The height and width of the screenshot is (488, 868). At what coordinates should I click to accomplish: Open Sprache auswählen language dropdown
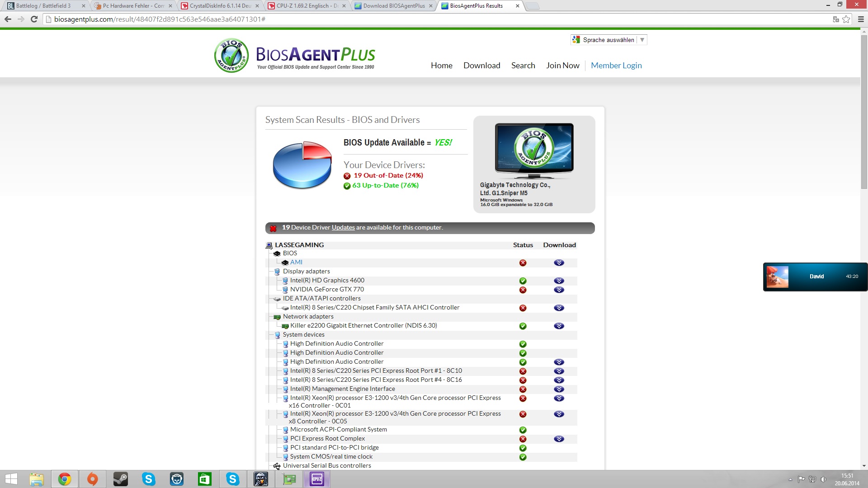609,40
